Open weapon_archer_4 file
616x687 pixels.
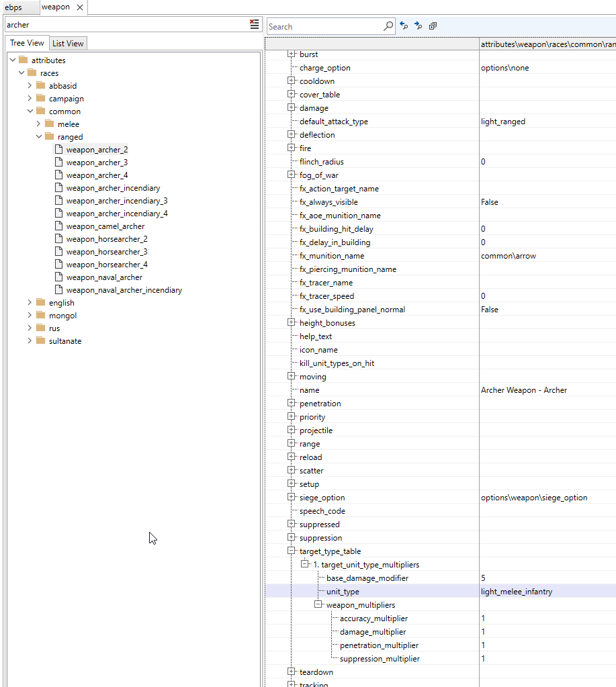97,175
